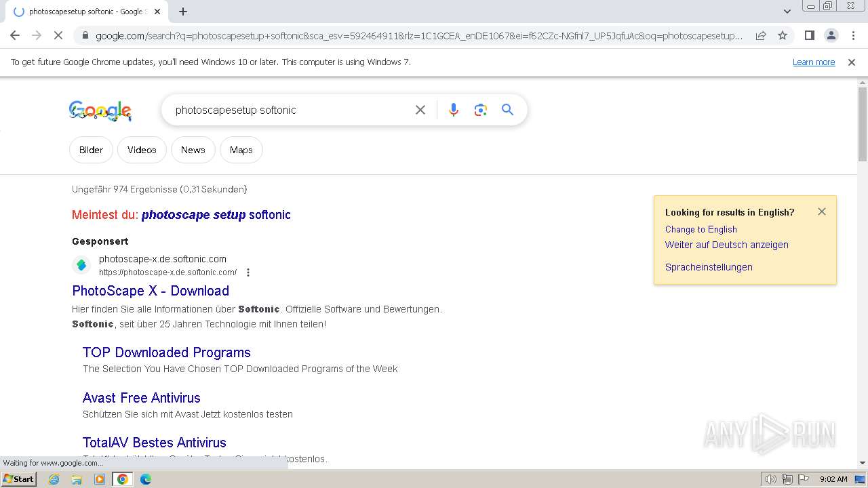The height and width of the screenshot is (488, 868).
Task: Close the photoscapesetup softonic tab
Action: [157, 12]
